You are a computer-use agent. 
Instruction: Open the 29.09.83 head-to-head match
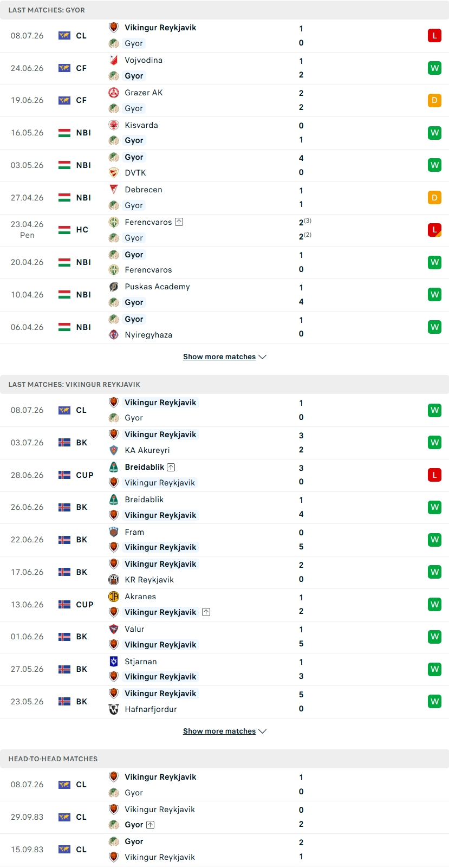(224, 817)
